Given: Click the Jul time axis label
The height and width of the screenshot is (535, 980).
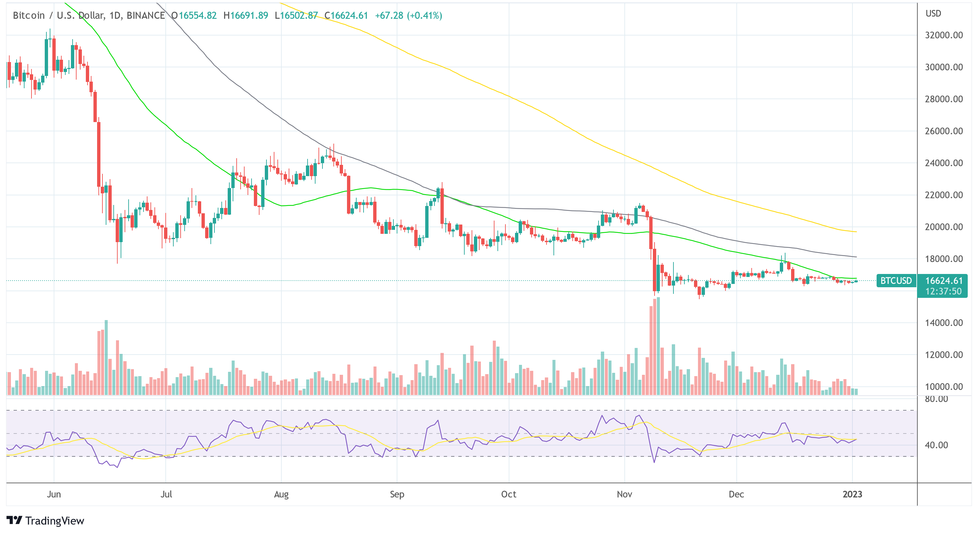Looking at the screenshot, I should (166, 494).
